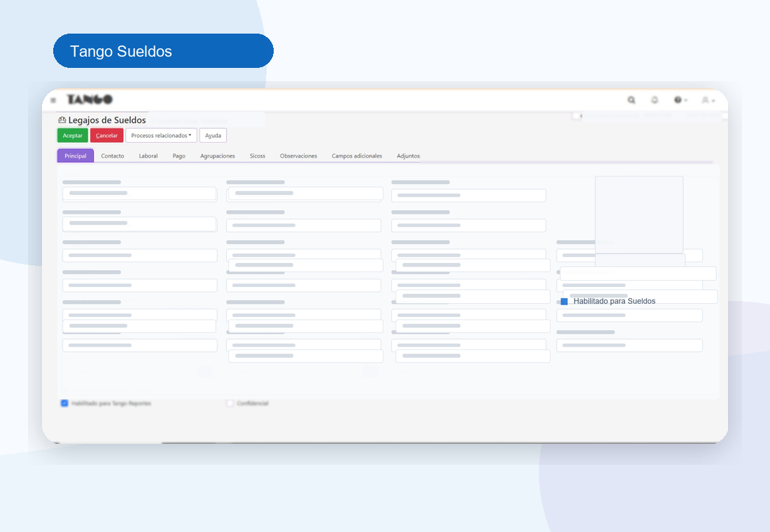Click the Ayuda button
770x532 pixels.
[213, 136]
